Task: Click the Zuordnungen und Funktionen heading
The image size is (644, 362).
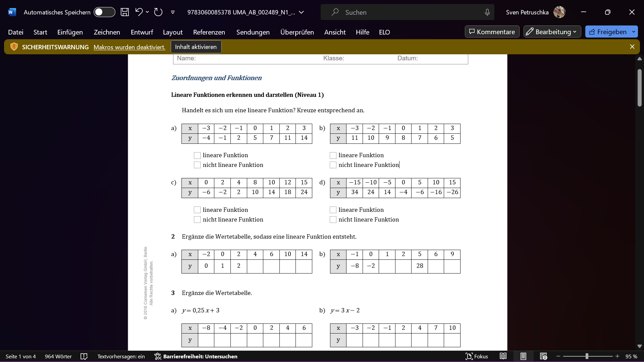Action: (216, 78)
